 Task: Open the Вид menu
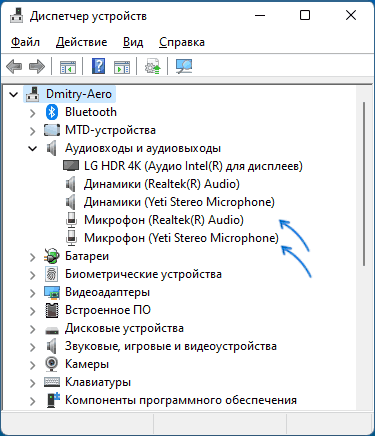click(x=133, y=42)
